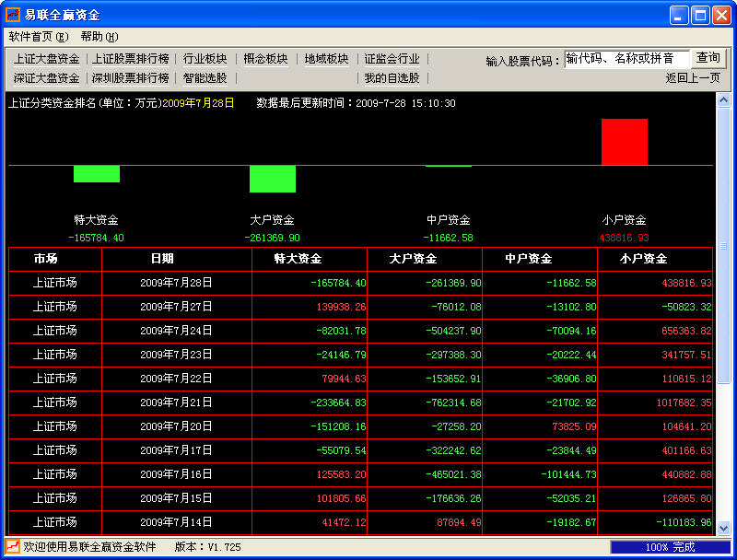Select date cell 2009年7月14日
Image resolution: width=737 pixels, height=560 pixels.
click(x=176, y=522)
